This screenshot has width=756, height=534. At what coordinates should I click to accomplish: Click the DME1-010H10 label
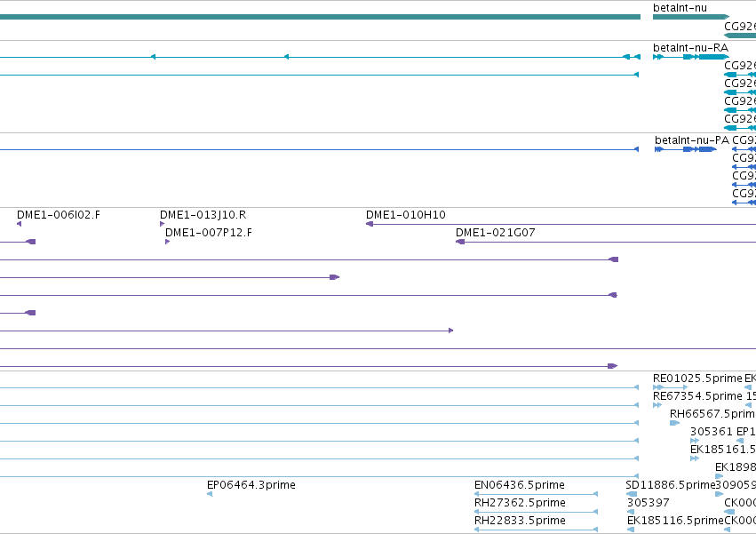click(x=405, y=215)
